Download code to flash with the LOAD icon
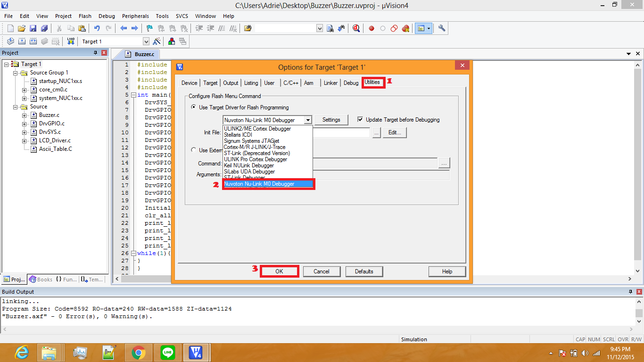 [71, 41]
